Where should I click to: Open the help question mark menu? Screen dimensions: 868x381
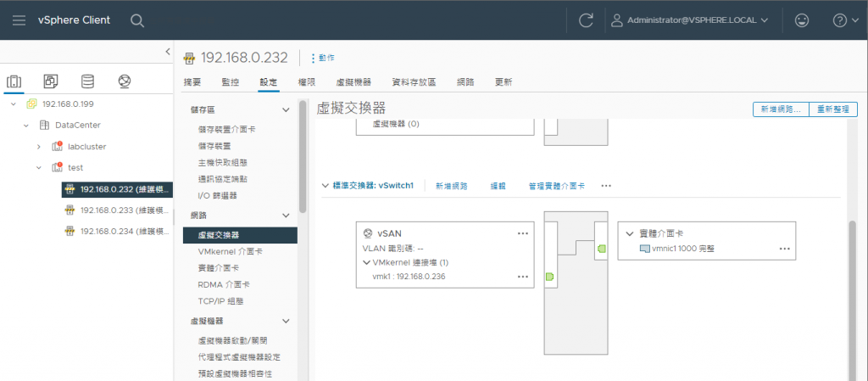tap(846, 20)
